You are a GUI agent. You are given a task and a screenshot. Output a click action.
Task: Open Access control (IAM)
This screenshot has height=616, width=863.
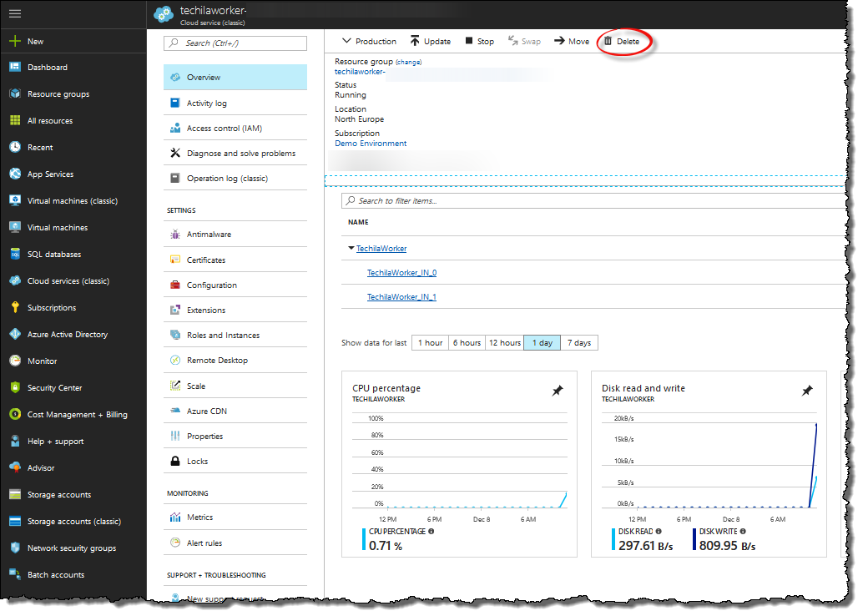(x=235, y=129)
